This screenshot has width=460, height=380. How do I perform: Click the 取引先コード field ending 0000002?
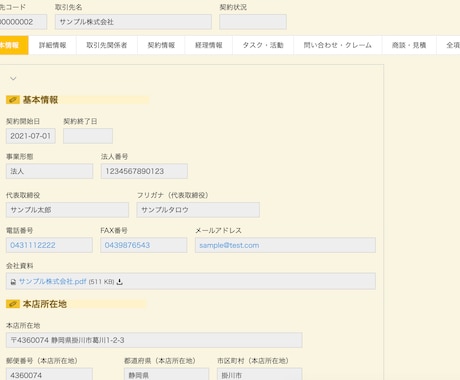tap(23, 22)
